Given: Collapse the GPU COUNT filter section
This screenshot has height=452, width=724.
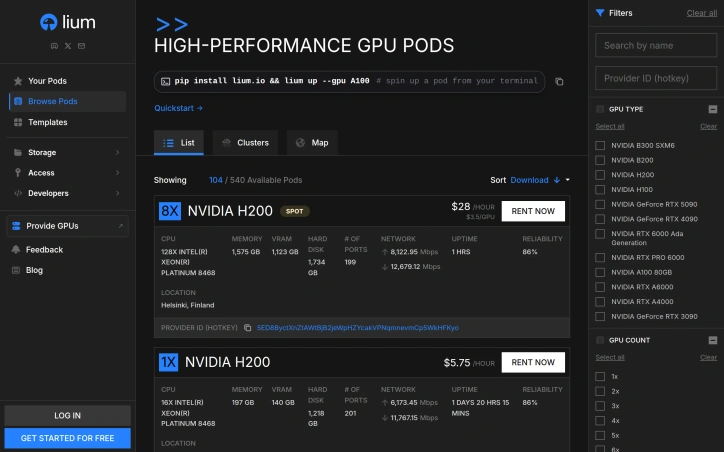Looking at the screenshot, I should (713, 340).
